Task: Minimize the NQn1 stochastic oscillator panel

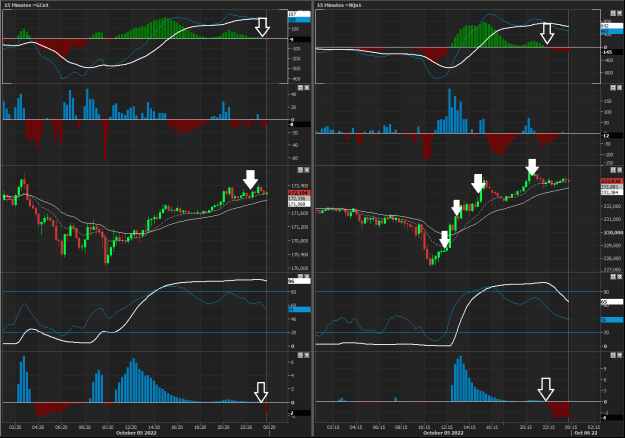Action: click(x=613, y=277)
